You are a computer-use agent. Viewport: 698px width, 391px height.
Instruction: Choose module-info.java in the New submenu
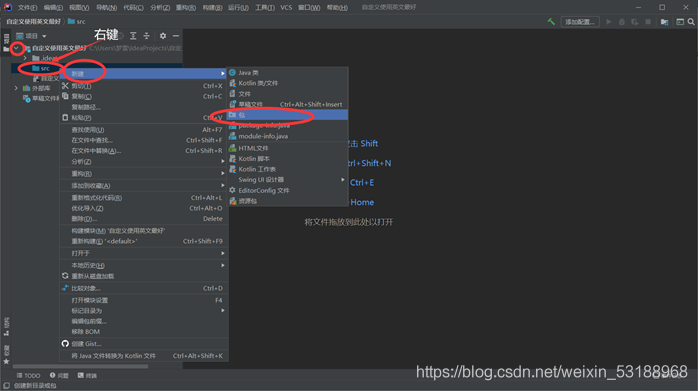click(x=288, y=136)
